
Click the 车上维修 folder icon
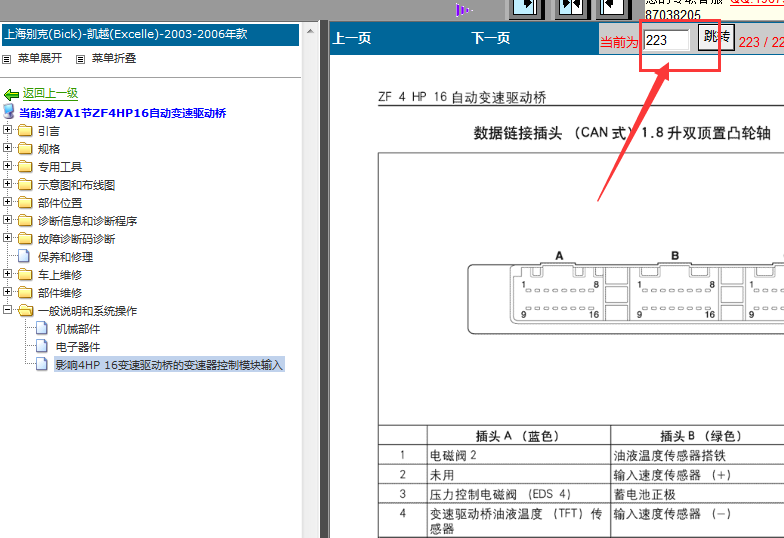click(x=25, y=275)
